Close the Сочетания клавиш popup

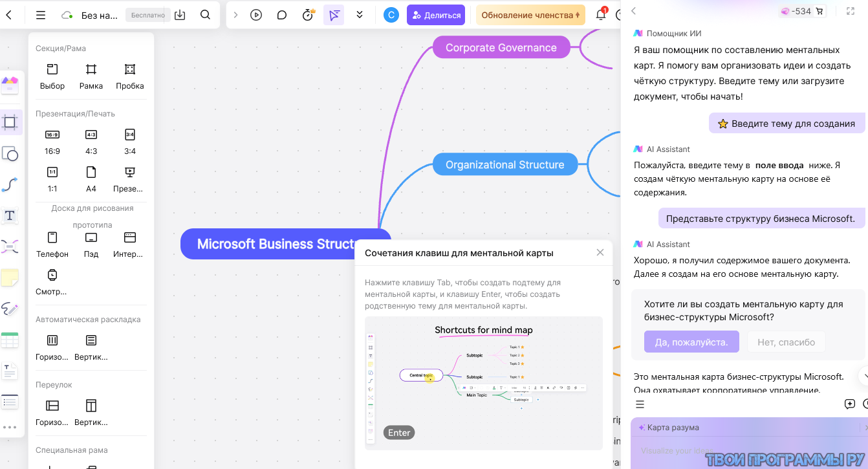pos(600,252)
